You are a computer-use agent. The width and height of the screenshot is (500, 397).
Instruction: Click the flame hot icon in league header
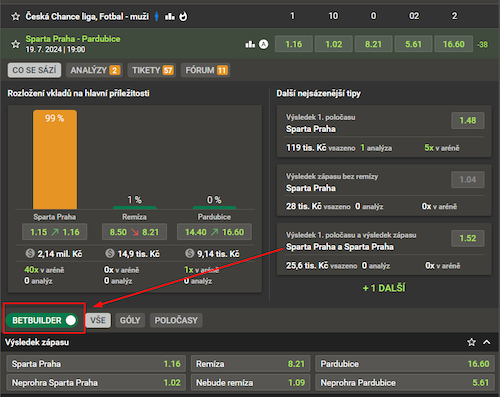click(183, 16)
